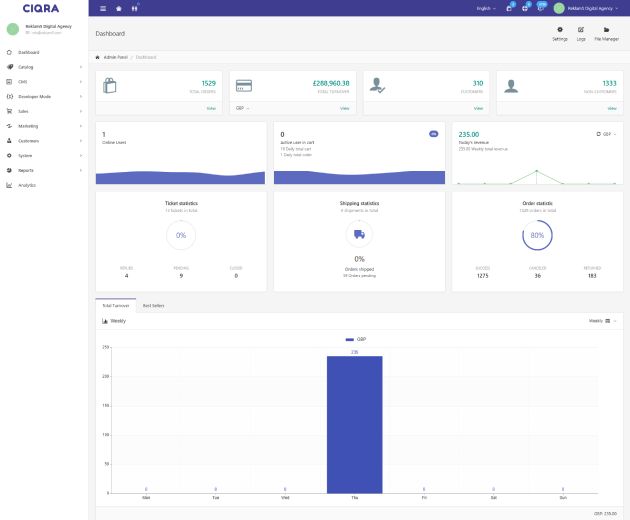Image resolution: width=630 pixels, height=520 pixels.
Task: Open the Logs icon
Action: 581,30
